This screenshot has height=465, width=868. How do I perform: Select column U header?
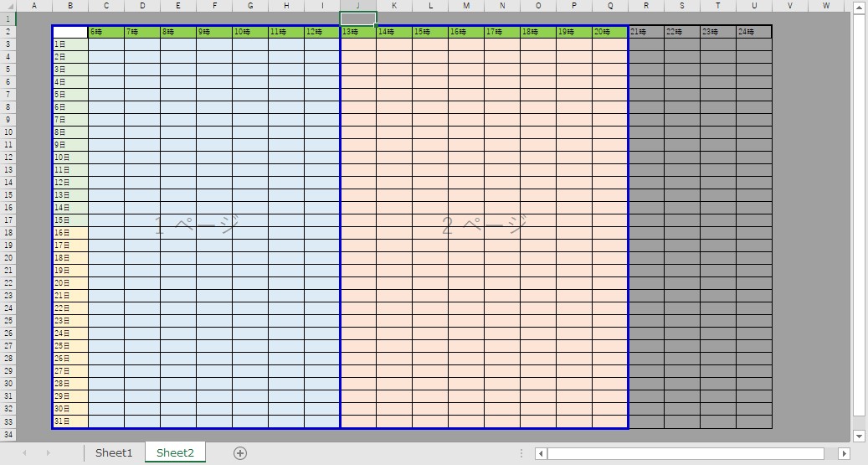point(754,6)
